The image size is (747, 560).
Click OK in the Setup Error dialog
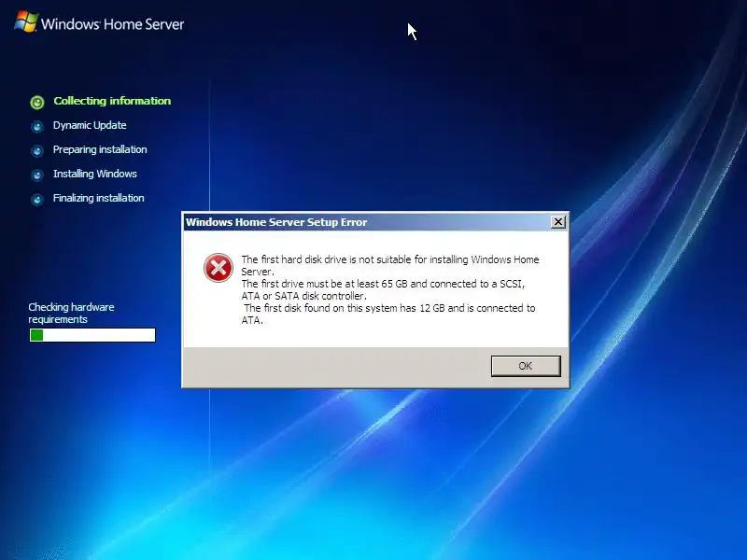(x=526, y=366)
